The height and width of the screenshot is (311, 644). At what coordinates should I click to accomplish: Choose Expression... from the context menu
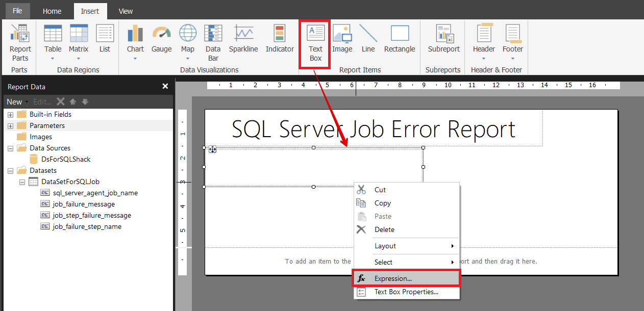click(407, 278)
